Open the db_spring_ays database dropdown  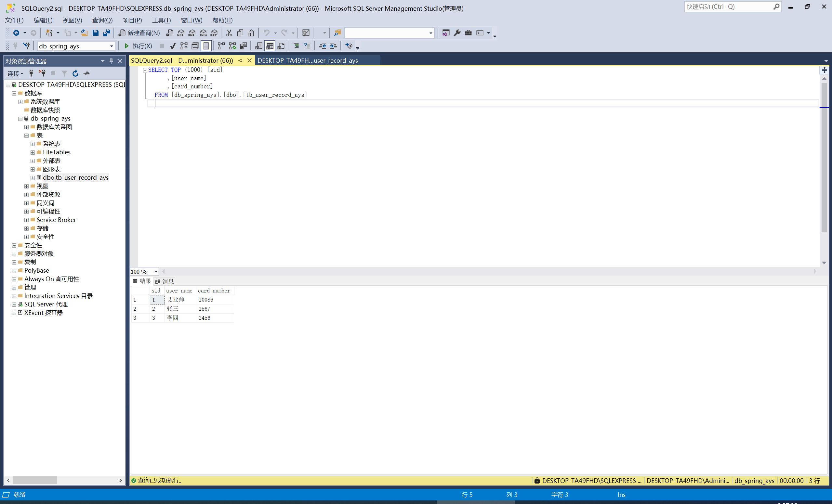pyautogui.click(x=112, y=46)
